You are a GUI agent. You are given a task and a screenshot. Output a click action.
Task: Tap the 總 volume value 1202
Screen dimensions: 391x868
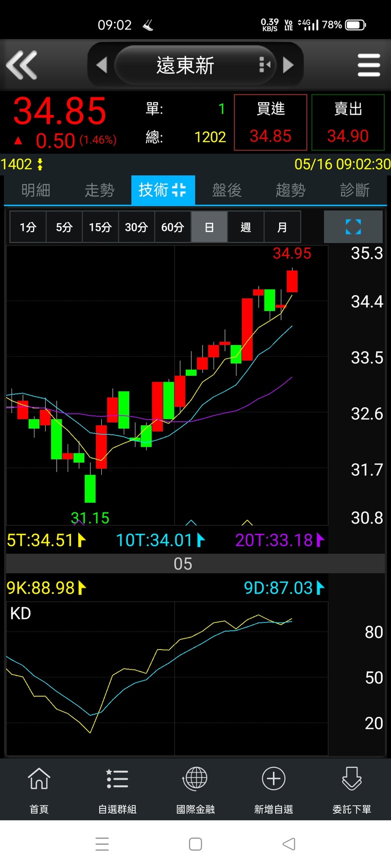(210, 137)
